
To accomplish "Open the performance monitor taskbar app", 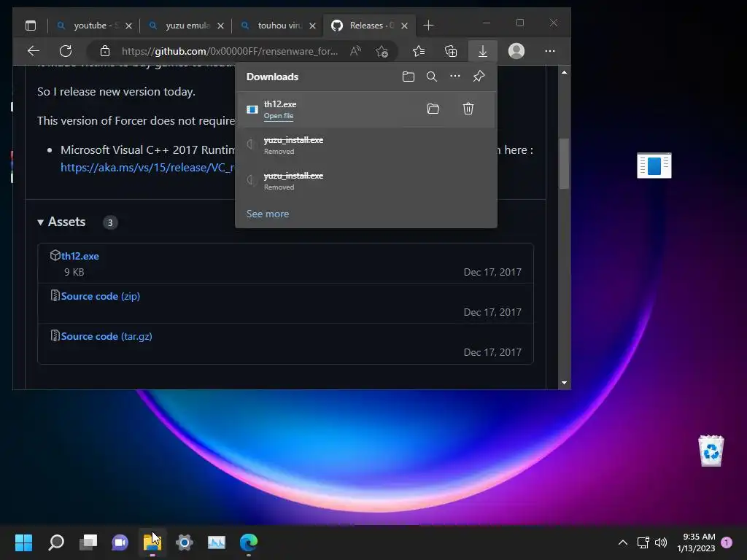I will click(x=216, y=542).
